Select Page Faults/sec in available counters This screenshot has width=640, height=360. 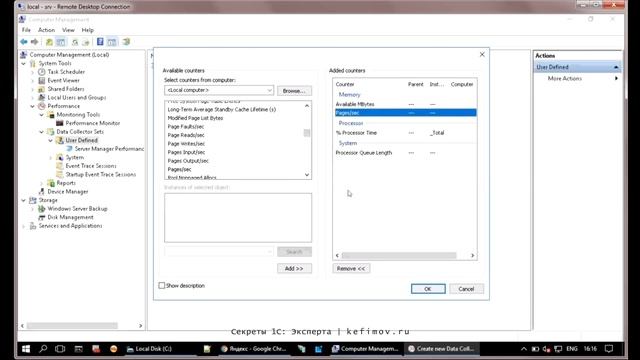[186, 127]
